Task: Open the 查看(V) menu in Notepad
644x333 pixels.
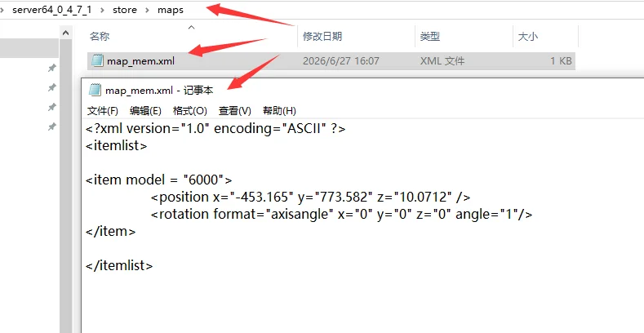Action: pyautogui.click(x=234, y=111)
